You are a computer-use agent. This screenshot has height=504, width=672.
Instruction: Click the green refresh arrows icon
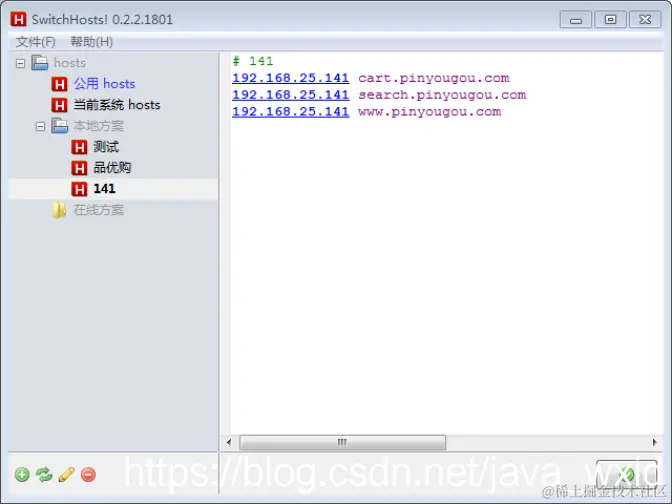coord(44,475)
